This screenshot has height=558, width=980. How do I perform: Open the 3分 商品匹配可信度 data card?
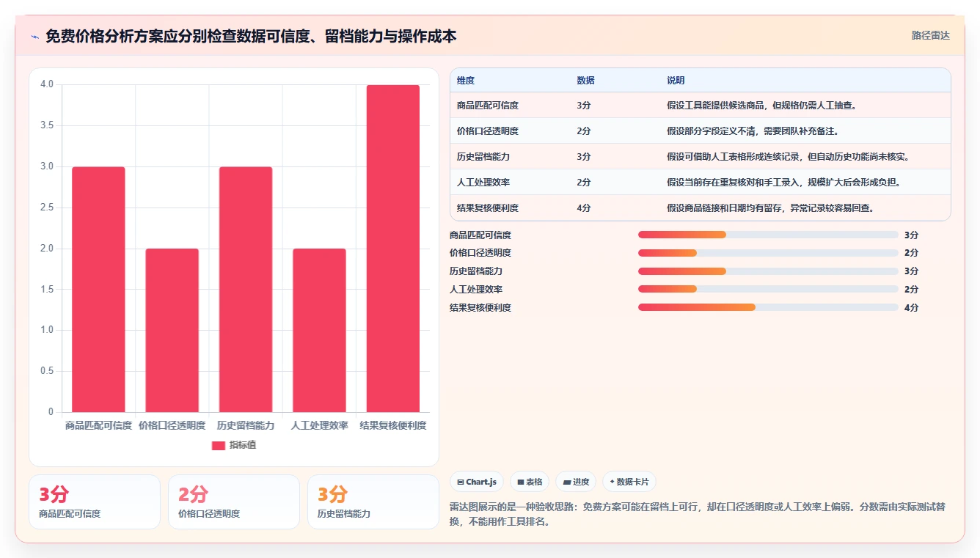(95, 502)
